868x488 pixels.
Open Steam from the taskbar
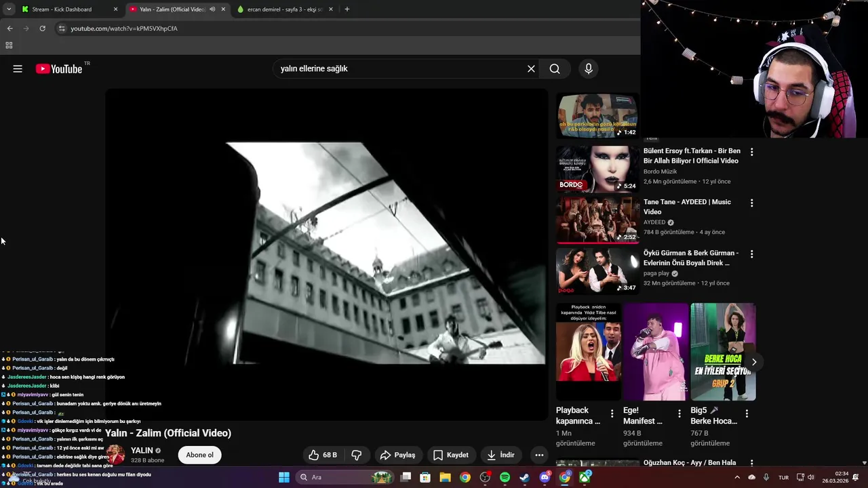pos(524,477)
